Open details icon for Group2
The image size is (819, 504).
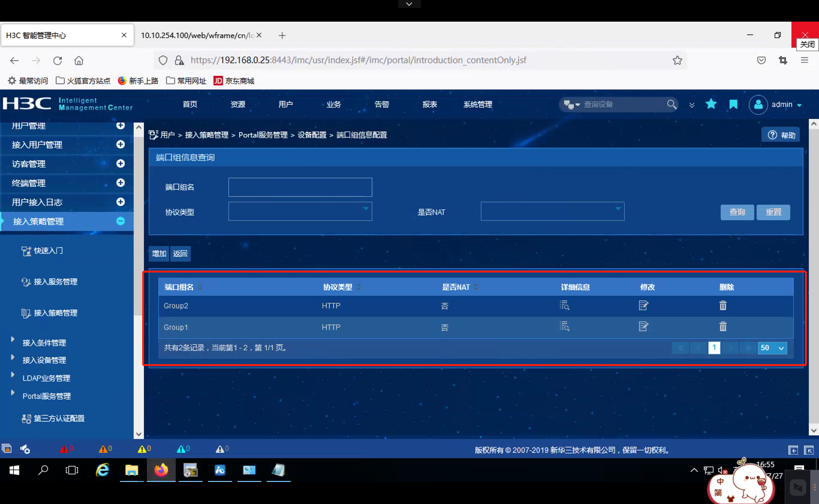(564, 305)
